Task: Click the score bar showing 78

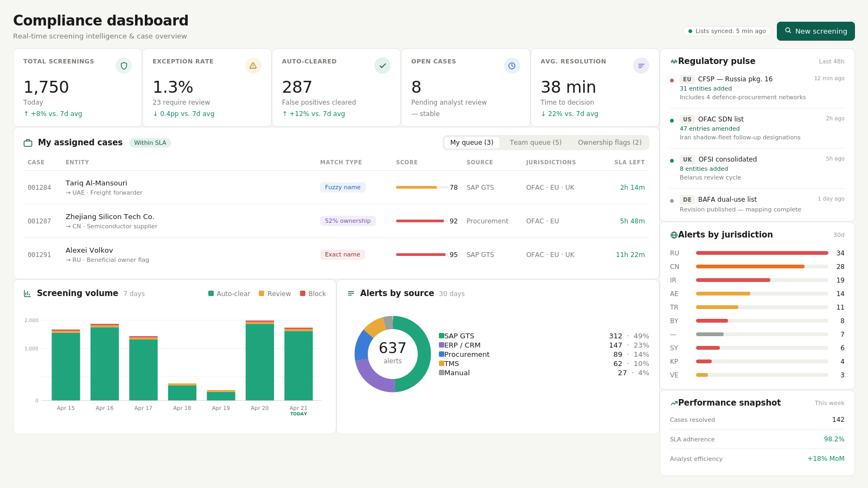Action: point(422,188)
